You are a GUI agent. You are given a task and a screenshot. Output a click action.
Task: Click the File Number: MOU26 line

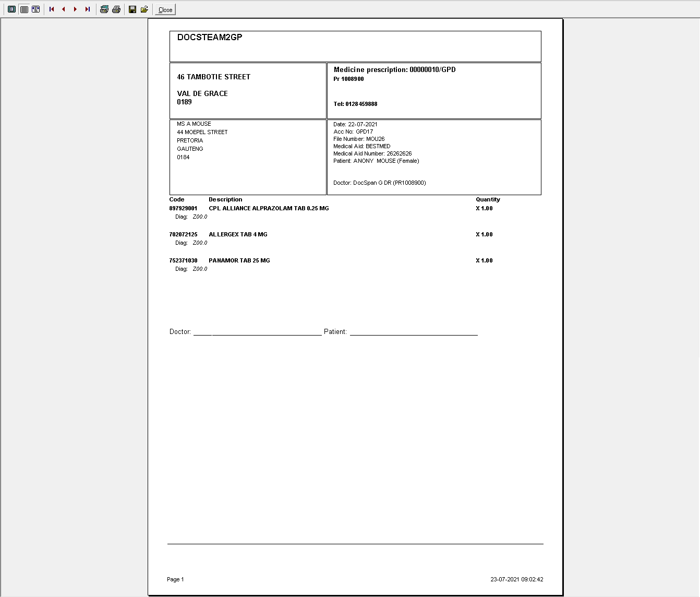pos(359,139)
